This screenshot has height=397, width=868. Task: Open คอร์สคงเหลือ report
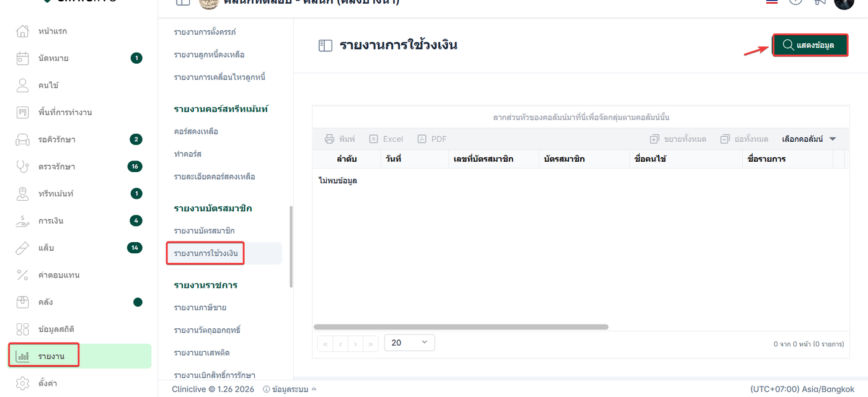196,131
